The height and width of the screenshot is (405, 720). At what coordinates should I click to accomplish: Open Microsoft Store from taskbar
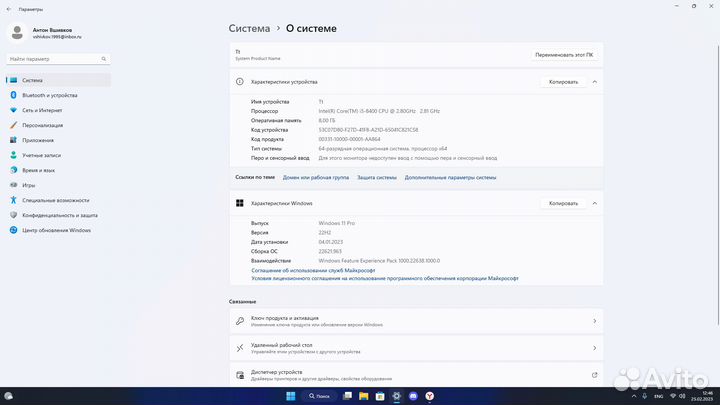(x=380, y=396)
